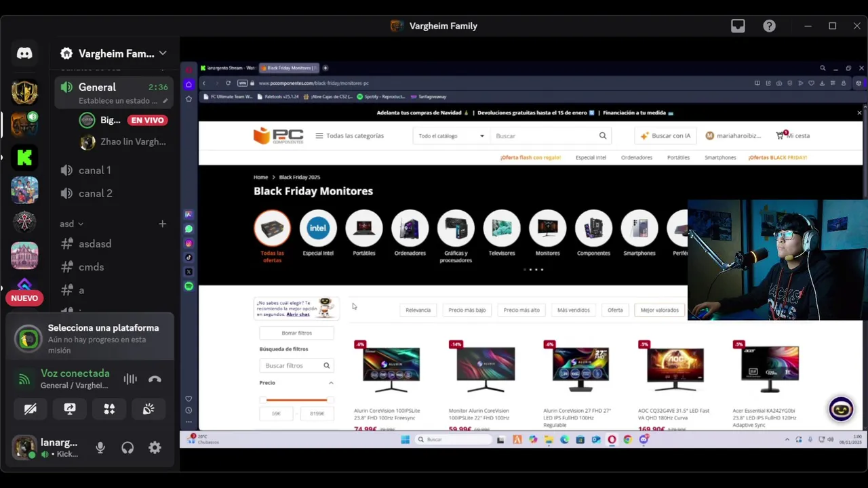
Task: Open Smartphones in top menu
Action: click(x=720, y=157)
